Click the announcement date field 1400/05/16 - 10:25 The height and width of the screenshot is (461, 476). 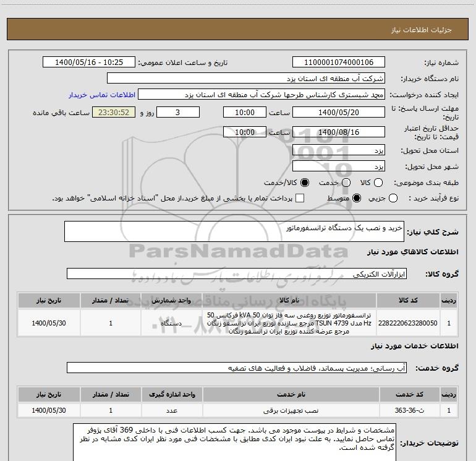[89, 62]
